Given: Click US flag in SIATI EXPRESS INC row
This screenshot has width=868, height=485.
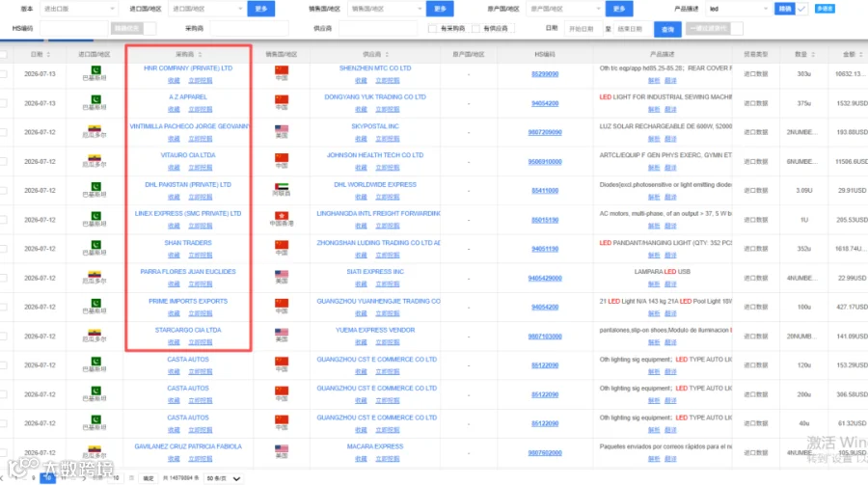Looking at the screenshot, I should (x=282, y=274).
